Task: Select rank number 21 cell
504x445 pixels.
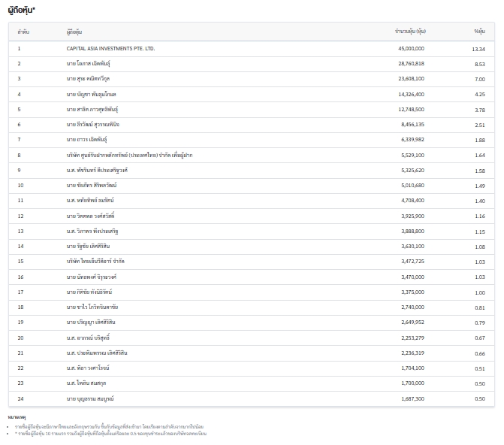Action: (x=21, y=353)
